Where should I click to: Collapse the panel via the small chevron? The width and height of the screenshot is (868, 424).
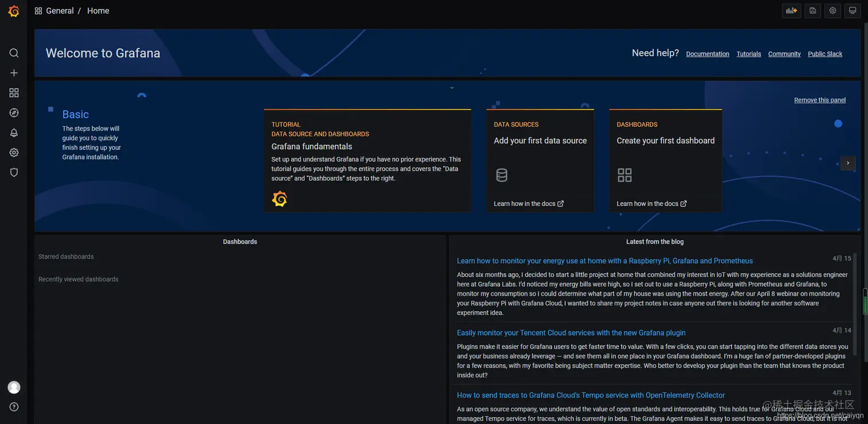[x=452, y=88]
